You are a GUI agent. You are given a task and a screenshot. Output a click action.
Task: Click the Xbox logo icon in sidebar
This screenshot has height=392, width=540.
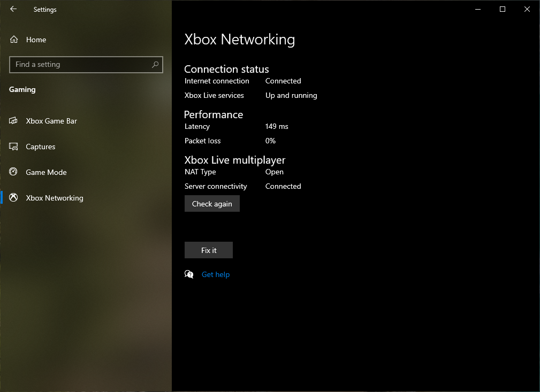(x=14, y=198)
